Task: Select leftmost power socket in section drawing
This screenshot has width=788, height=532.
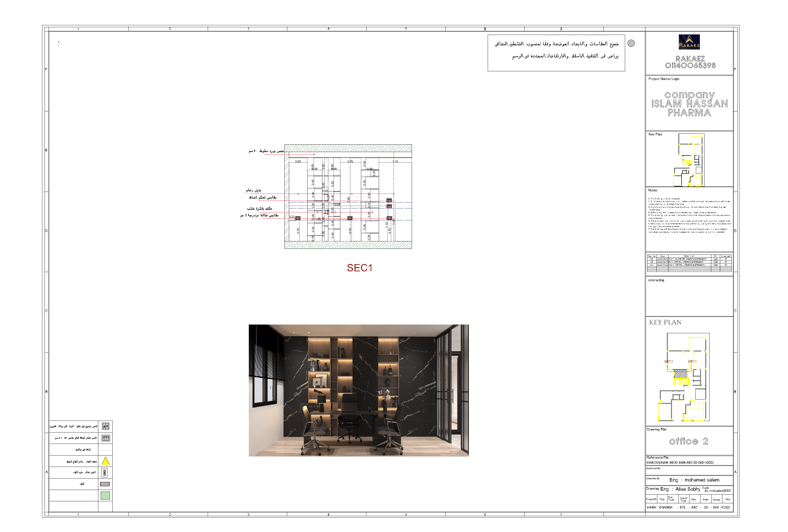Action: [298, 218]
